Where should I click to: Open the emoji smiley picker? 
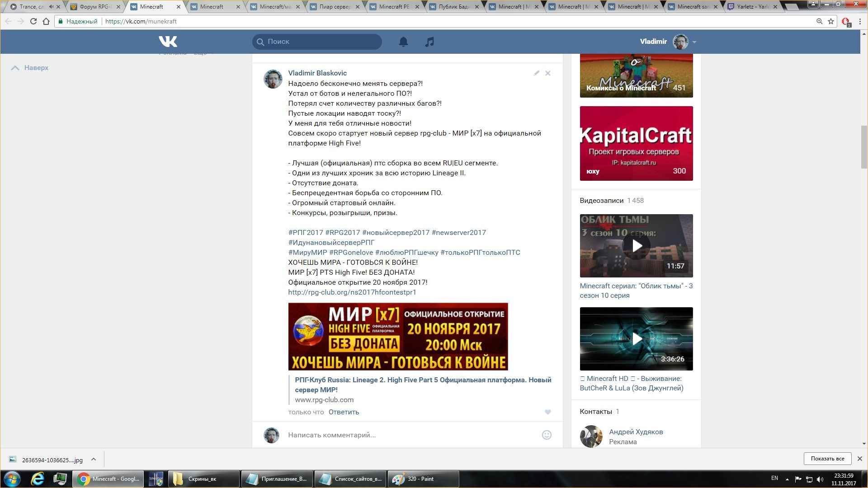[x=547, y=435]
